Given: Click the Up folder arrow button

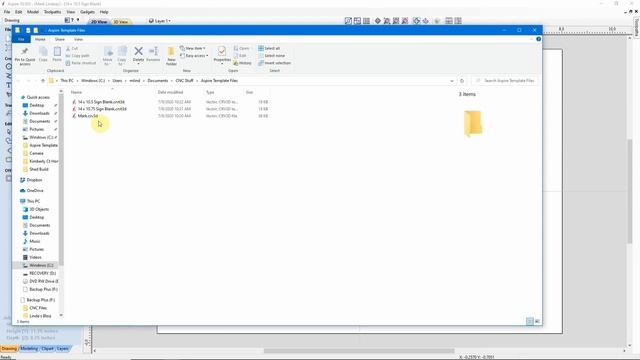Looking at the screenshot, I should coord(42,81).
